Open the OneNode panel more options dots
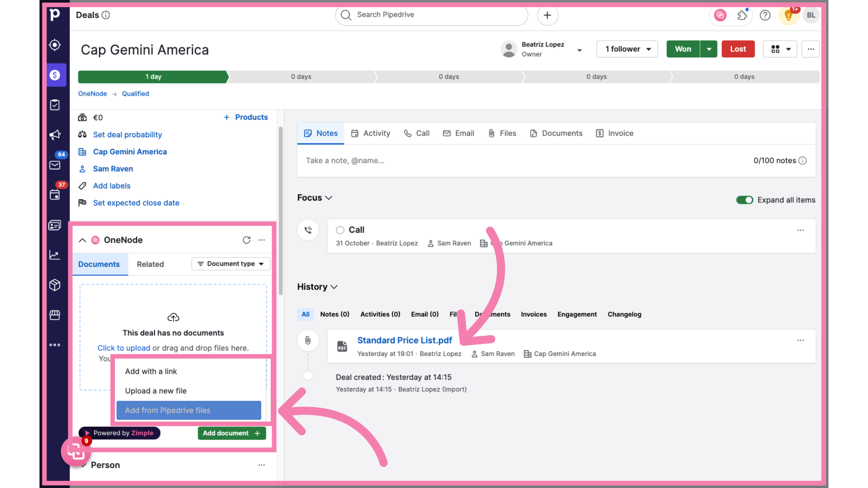The width and height of the screenshot is (868, 488). tap(262, 240)
